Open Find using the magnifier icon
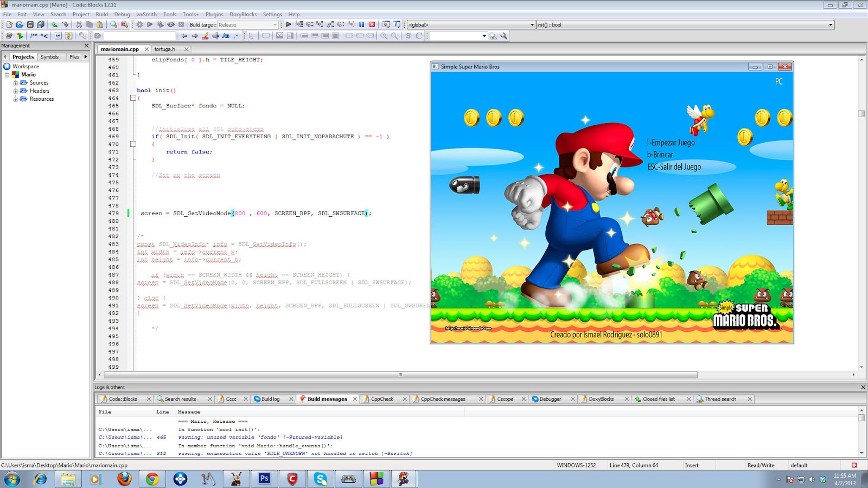 [113, 24]
